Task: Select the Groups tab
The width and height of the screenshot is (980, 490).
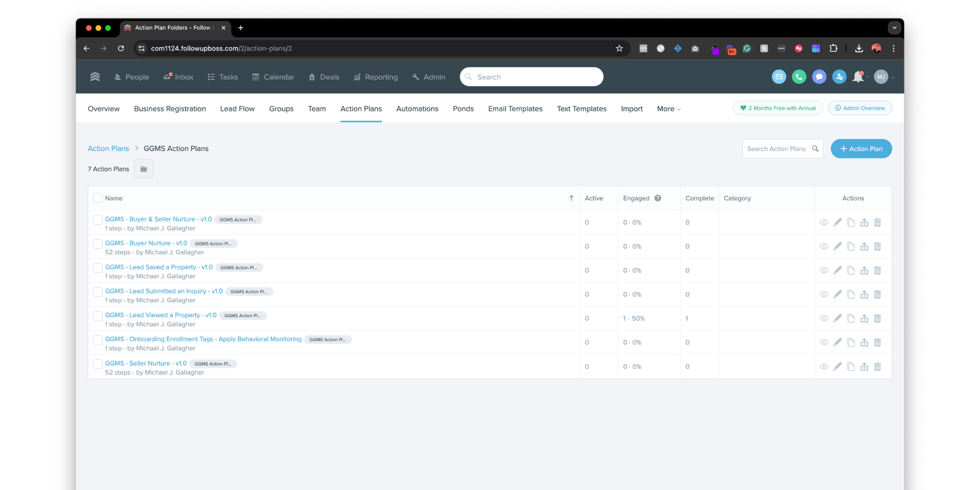Action: pyautogui.click(x=281, y=109)
